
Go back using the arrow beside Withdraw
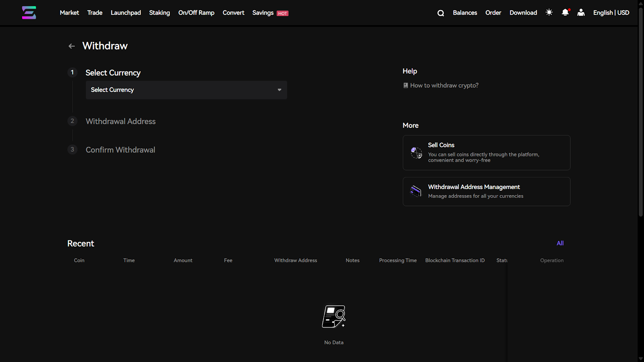coord(72,46)
